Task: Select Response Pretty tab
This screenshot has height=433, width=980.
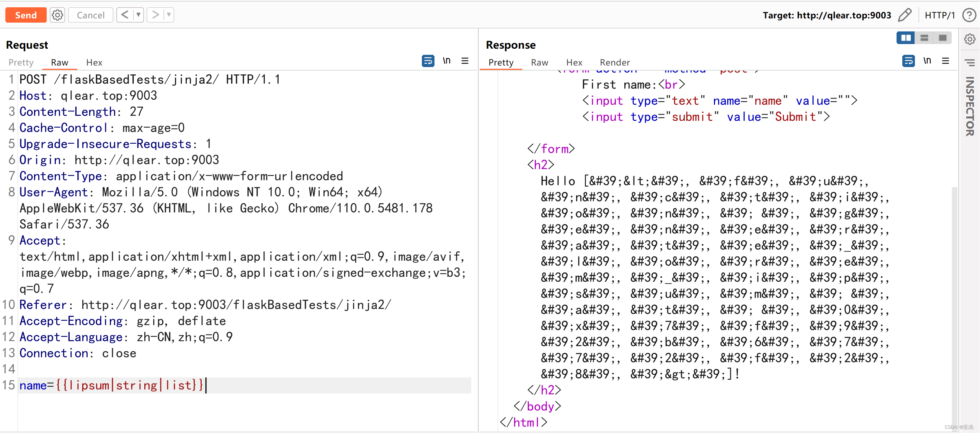Action: (501, 62)
